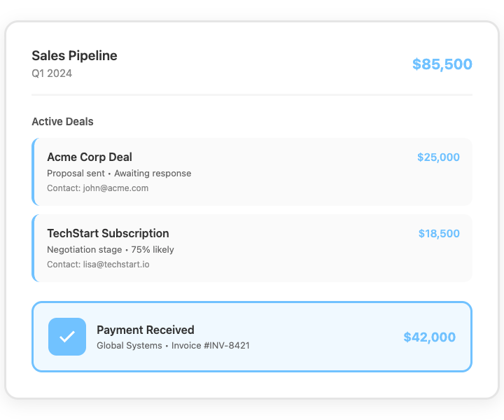Click Negotiation stage • 75% likely status

pyautogui.click(x=110, y=249)
